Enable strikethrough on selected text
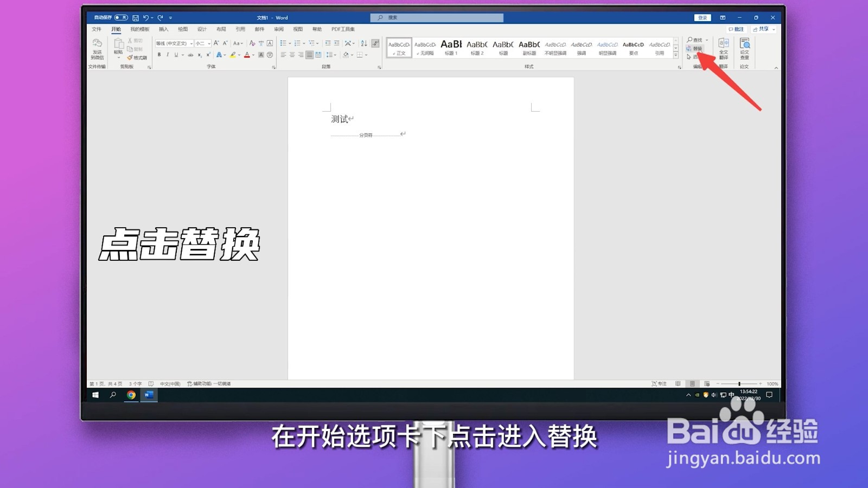The width and height of the screenshot is (868, 488). [190, 54]
